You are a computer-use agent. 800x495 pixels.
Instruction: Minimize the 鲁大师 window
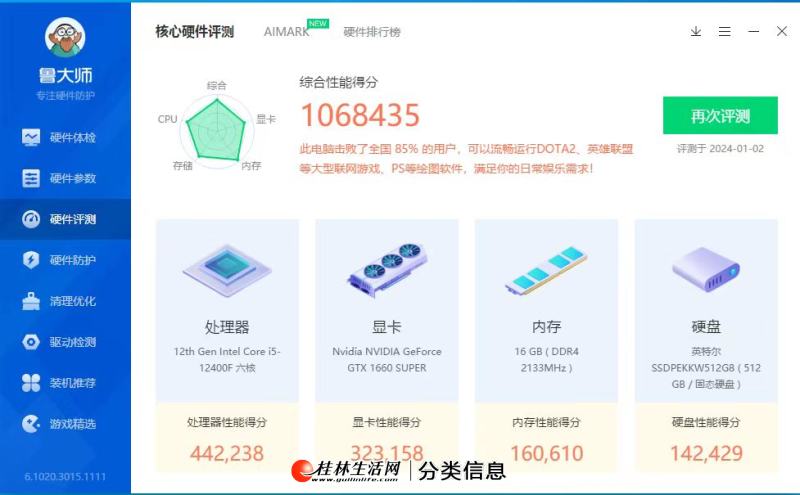(x=754, y=32)
